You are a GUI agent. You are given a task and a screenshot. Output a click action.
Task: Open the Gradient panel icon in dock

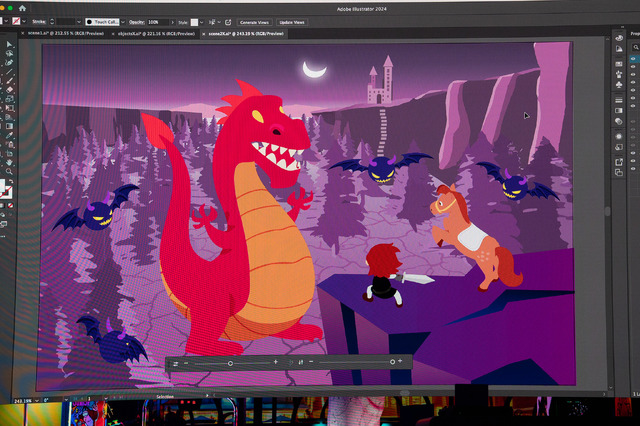click(619, 111)
